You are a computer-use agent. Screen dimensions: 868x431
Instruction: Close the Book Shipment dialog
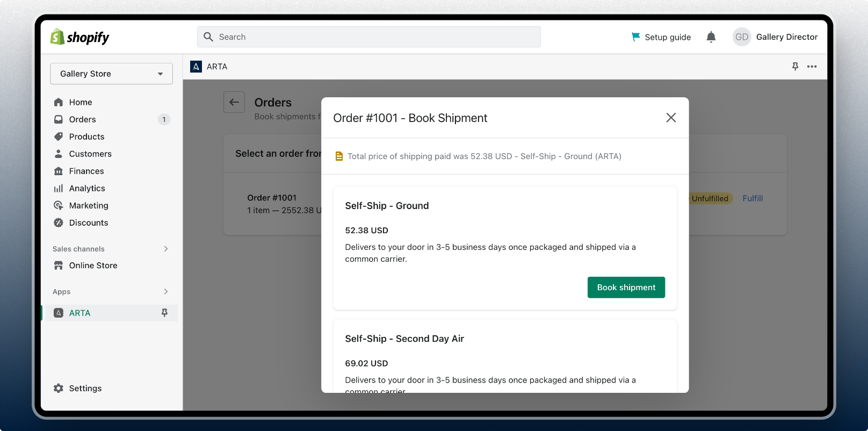point(671,118)
